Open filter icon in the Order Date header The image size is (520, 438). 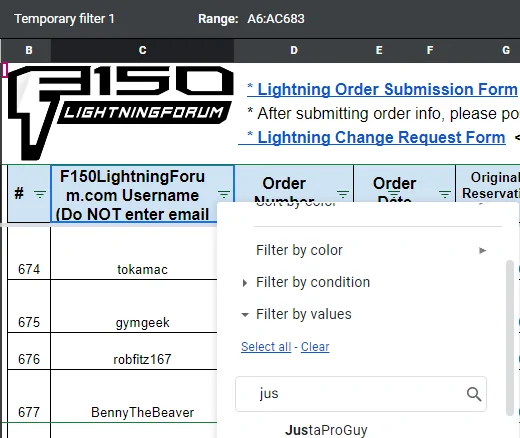tap(445, 194)
